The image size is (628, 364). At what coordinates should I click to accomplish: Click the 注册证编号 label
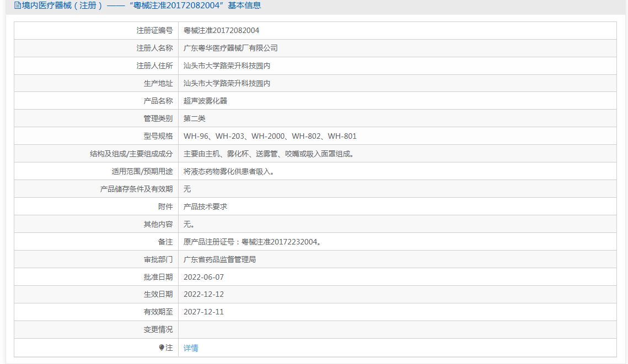point(154,30)
